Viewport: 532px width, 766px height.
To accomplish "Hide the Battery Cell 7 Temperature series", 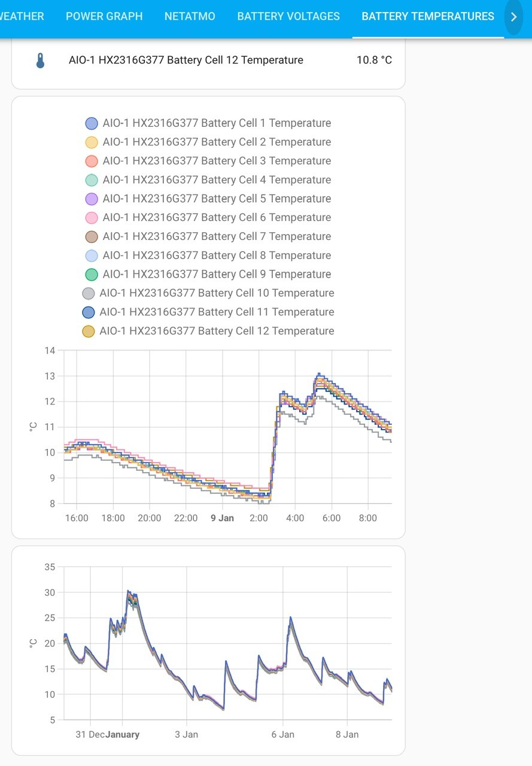I will click(208, 236).
